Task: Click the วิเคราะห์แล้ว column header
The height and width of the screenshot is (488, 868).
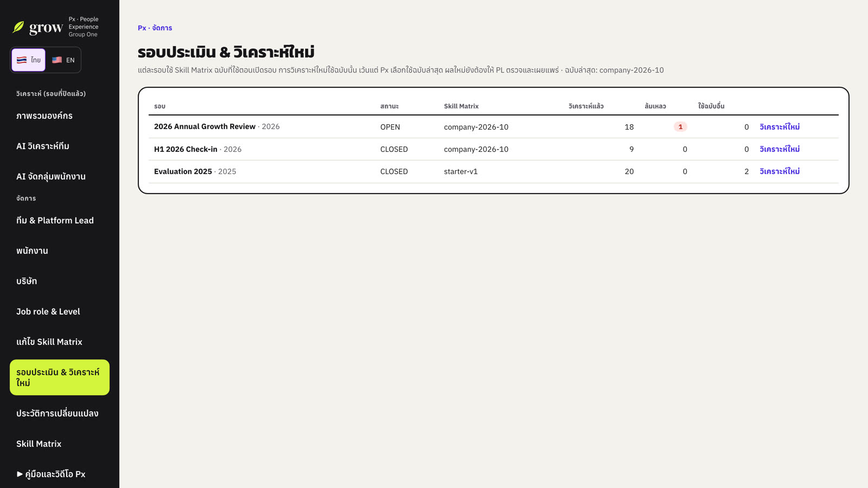Action: coord(586,106)
